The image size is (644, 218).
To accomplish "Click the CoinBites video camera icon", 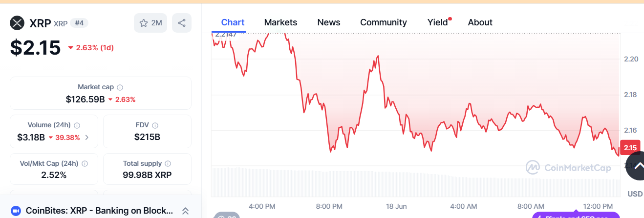I will [x=16, y=211].
